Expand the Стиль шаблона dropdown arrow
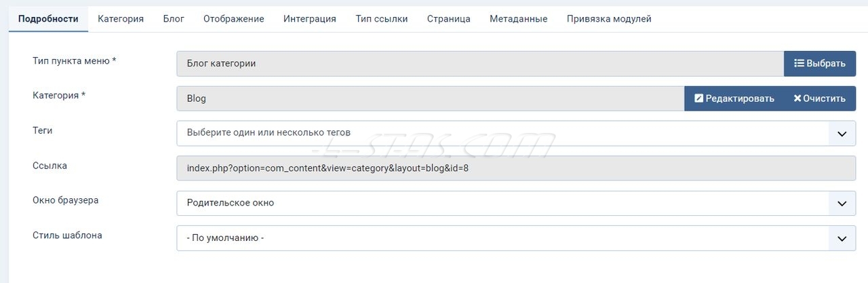This screenshot has height=283, width=868. click(842, 238)
